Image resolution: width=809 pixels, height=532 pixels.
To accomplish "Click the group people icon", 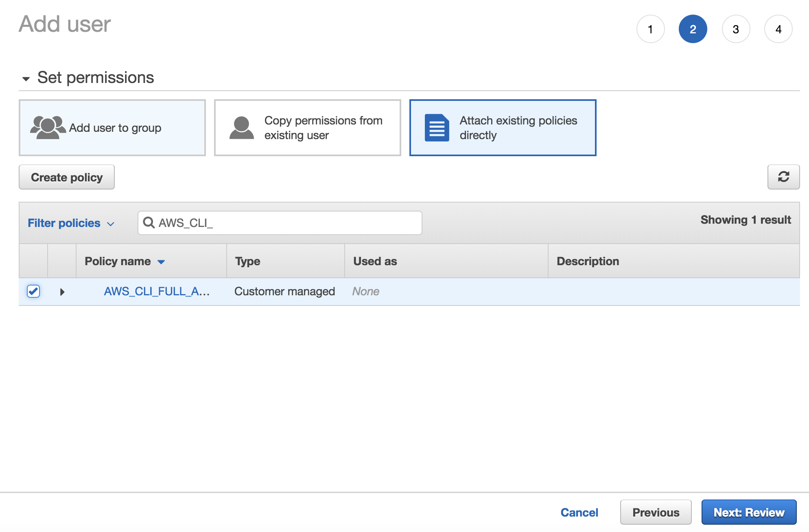I will [48, 128].
